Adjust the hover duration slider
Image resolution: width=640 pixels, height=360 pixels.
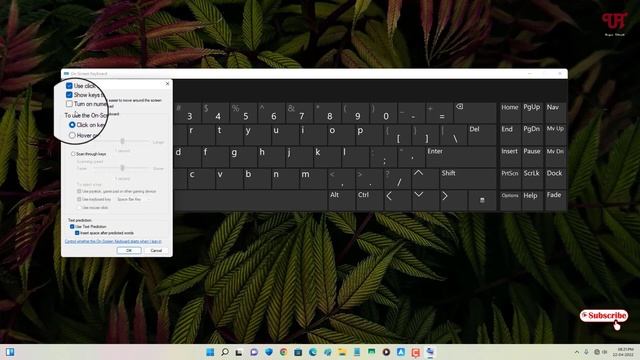[122, 141]
